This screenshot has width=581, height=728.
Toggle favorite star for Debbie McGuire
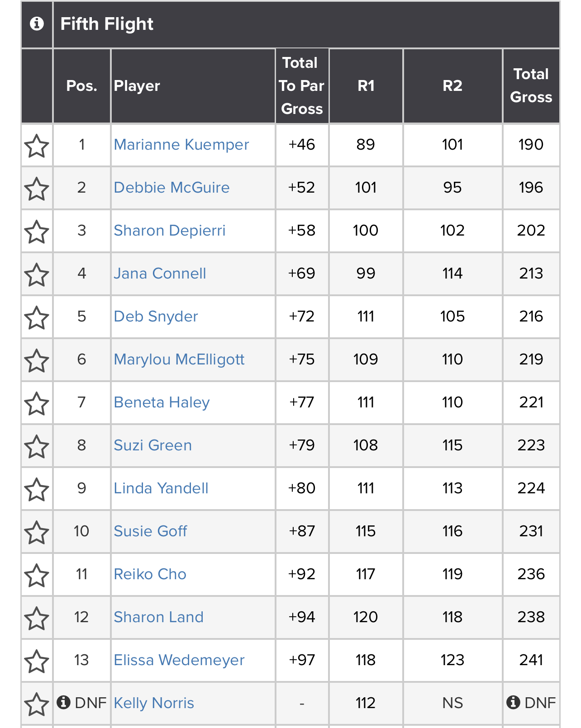(37, 189)
